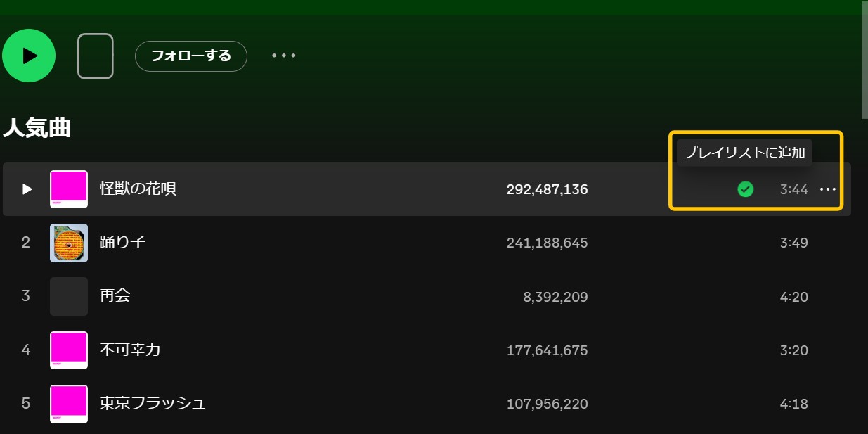Image resolution: width=868 pixels, height=434 pixels.
Task: Click the green checkmark saved icon
Action: [x=746, y=189]
